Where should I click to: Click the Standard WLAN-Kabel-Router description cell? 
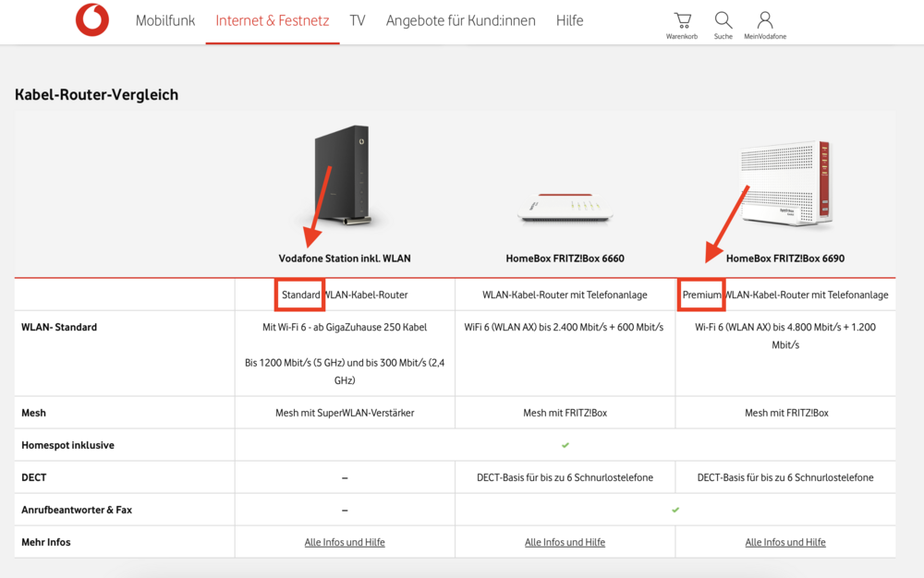[x=345, y=295]
